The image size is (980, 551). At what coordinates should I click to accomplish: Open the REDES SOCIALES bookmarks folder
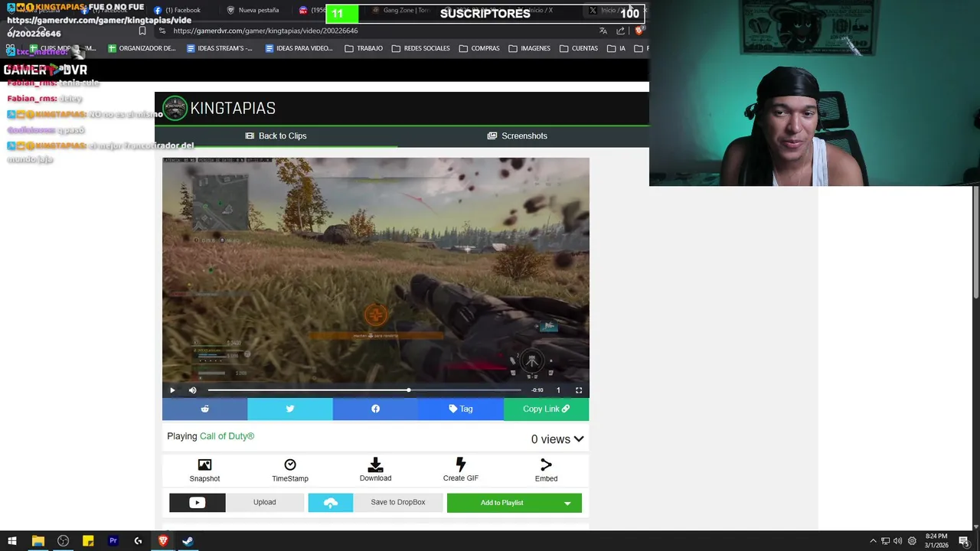click(420, 48)
